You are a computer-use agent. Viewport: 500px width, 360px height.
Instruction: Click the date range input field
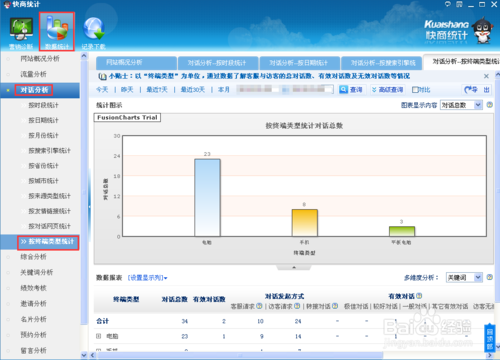click(x=285, y=89)
